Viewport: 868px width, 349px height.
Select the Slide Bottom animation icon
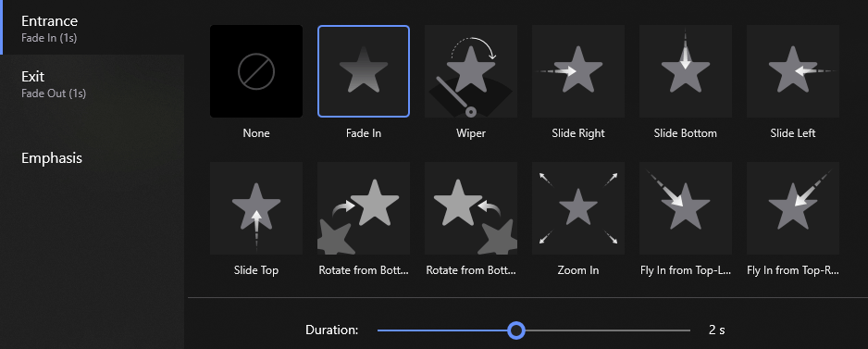[686, 71]
